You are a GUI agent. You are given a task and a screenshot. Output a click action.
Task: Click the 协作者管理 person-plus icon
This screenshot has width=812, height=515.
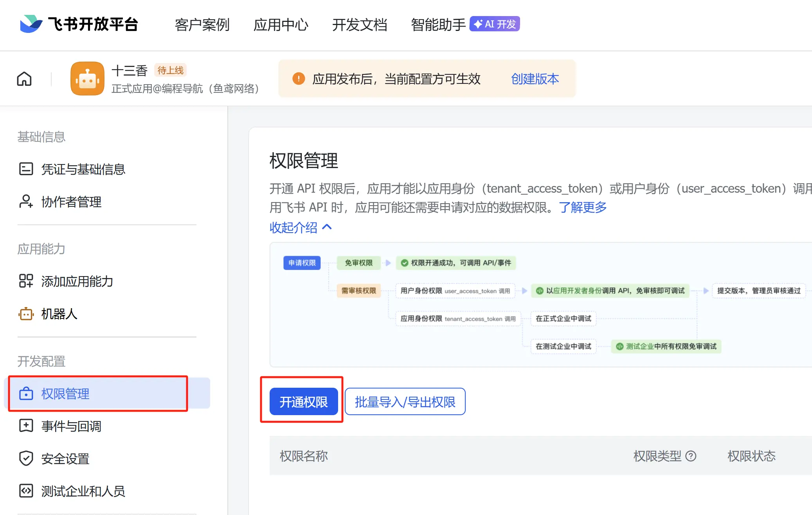point(26,202)
